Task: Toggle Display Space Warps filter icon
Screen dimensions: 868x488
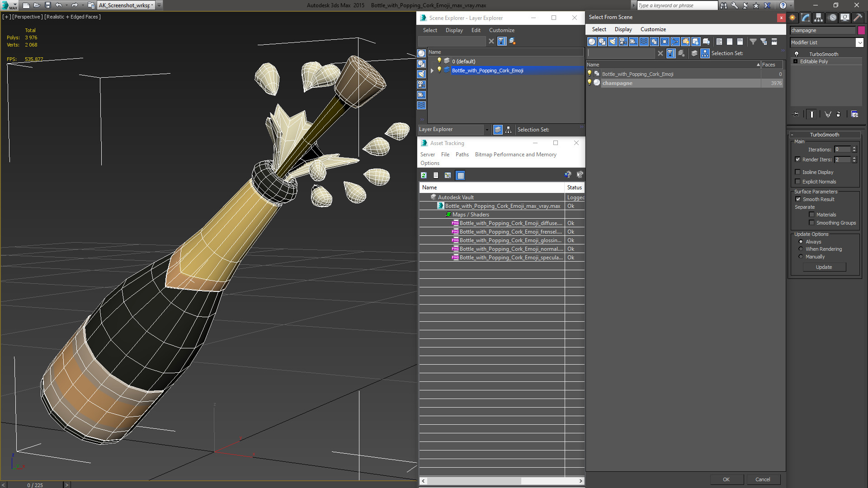Action: [644, 42]
